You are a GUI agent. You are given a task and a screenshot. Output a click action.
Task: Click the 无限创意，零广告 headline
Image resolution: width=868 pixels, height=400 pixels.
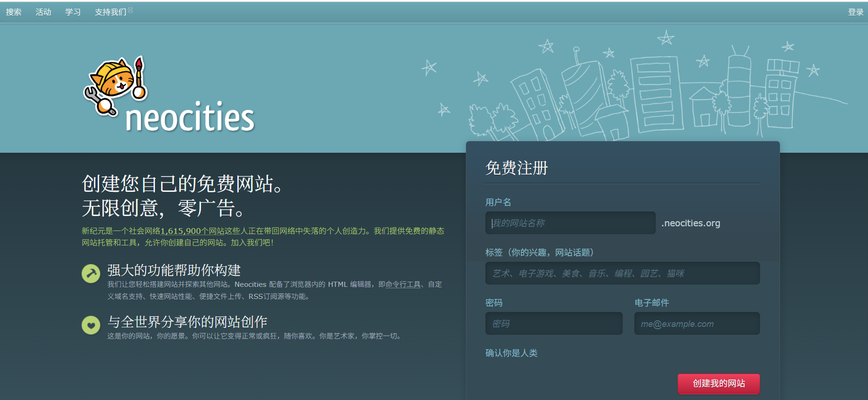164,208
